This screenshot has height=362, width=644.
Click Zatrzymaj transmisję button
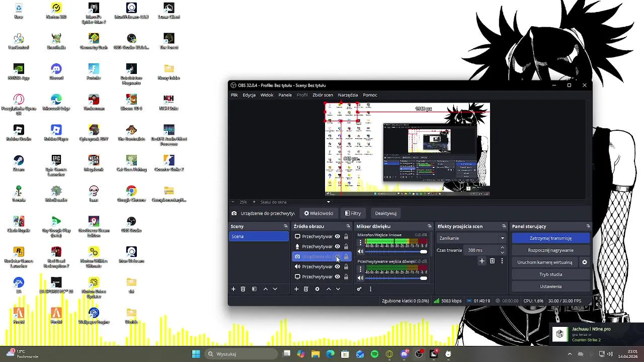coord(550,238)
